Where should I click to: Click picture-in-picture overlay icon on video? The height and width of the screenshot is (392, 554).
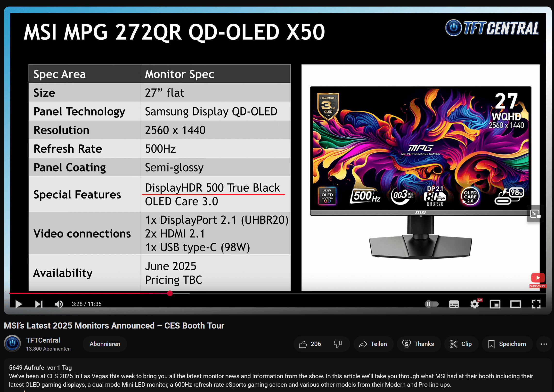click(535, 214)
